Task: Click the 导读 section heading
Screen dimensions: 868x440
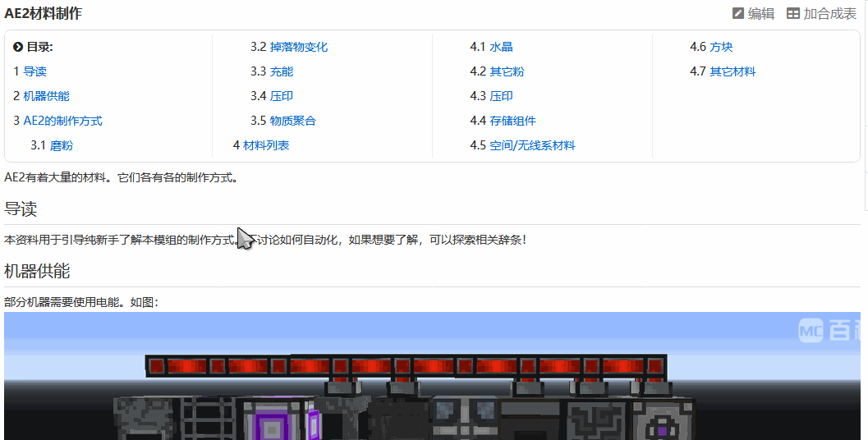Action: tap(21, 209)
